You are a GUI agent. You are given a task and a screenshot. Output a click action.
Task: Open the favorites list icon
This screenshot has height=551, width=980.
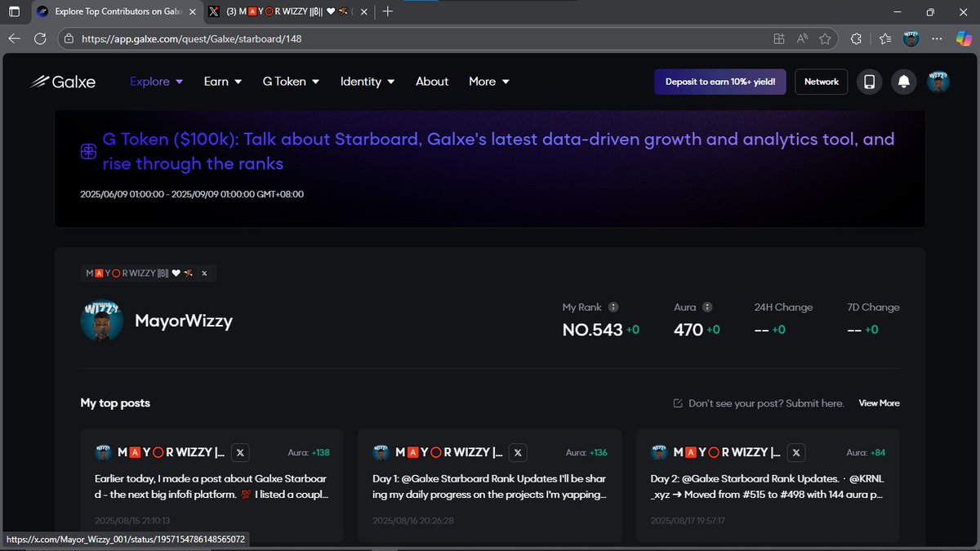pyautogui.click(x=886, y=38)
